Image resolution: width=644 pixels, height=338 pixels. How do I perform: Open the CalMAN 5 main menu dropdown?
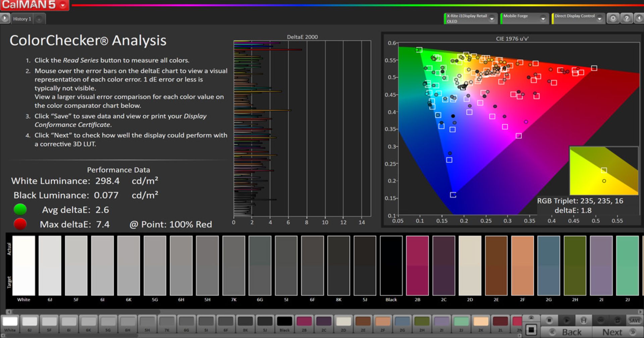(x=63, y=5)
